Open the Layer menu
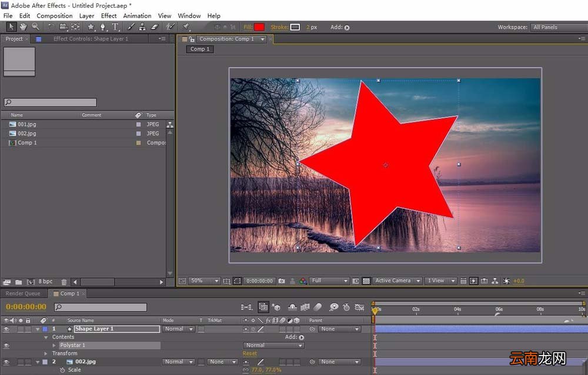The image size is (588, 375). 86,16
